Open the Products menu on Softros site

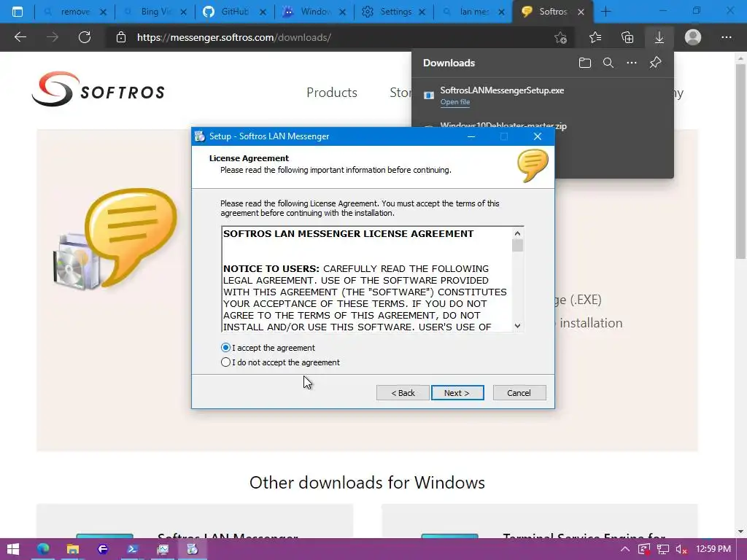click(332, 93)
